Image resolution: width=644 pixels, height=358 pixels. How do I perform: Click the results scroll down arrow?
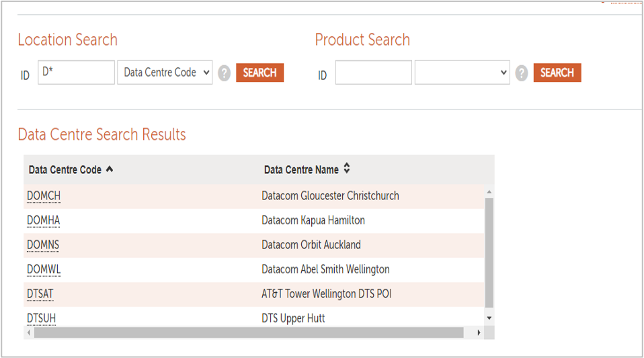click(489, 318)
